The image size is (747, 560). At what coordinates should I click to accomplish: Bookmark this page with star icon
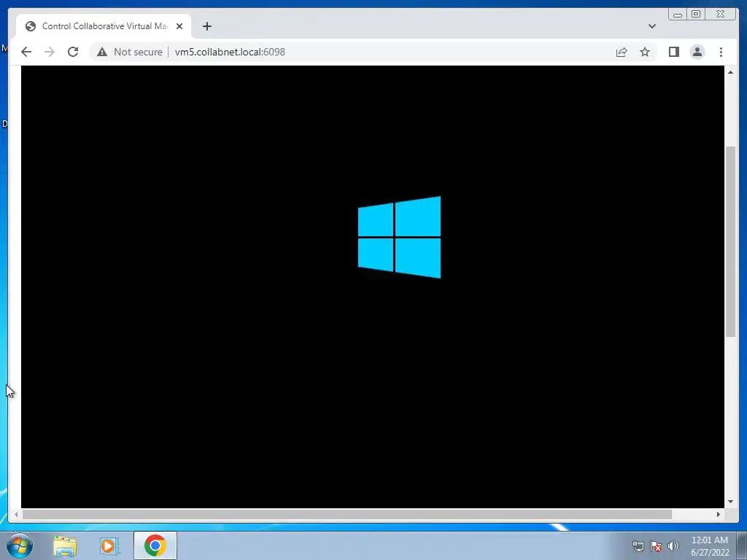[645, 52]
